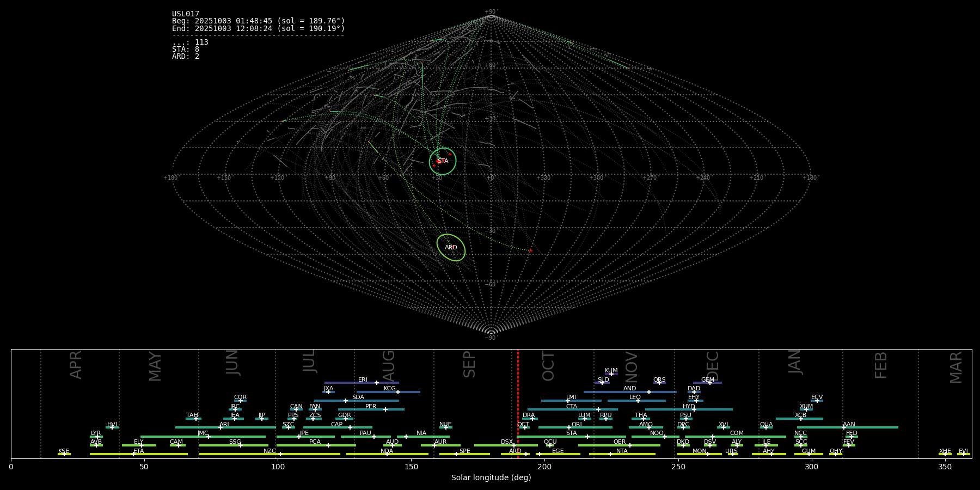Click the 'STA: 8' count in the legend
Screen dimensions: 980x490
tap(186, 50)
